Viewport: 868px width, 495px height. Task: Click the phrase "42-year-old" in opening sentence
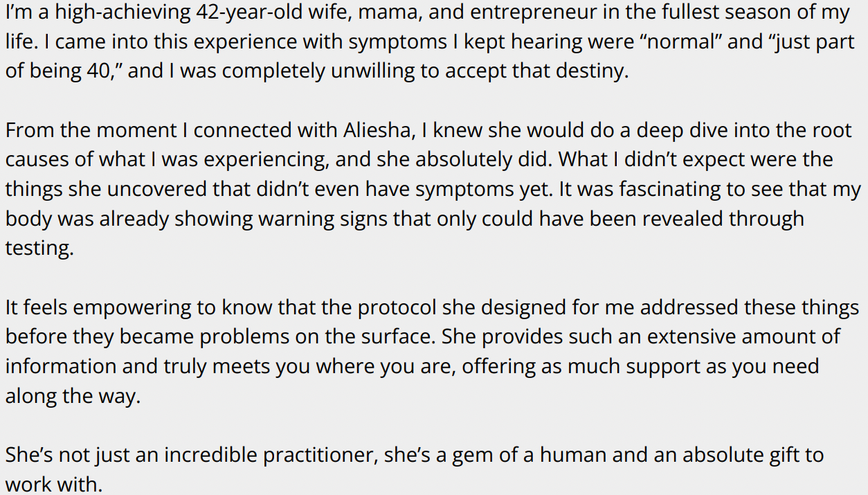pos(247,12)
